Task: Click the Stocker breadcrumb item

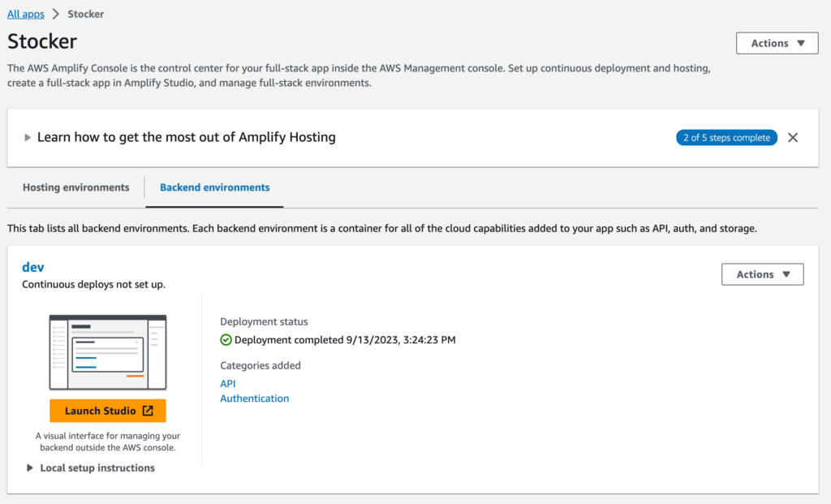Action: [86, 15]
